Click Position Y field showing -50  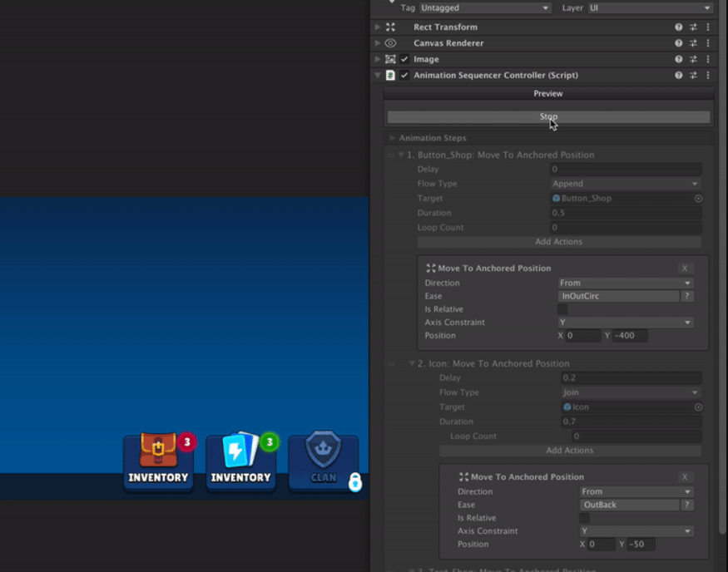coord(641,545)
